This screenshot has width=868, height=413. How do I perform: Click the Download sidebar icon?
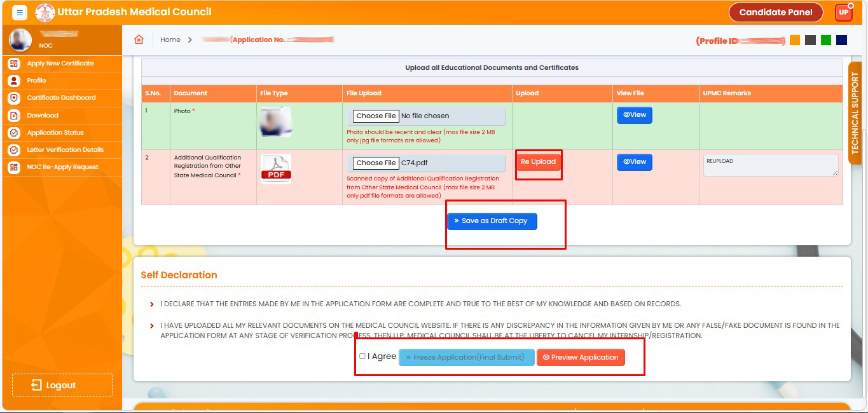pyautogui.click(x=14, y=116)
